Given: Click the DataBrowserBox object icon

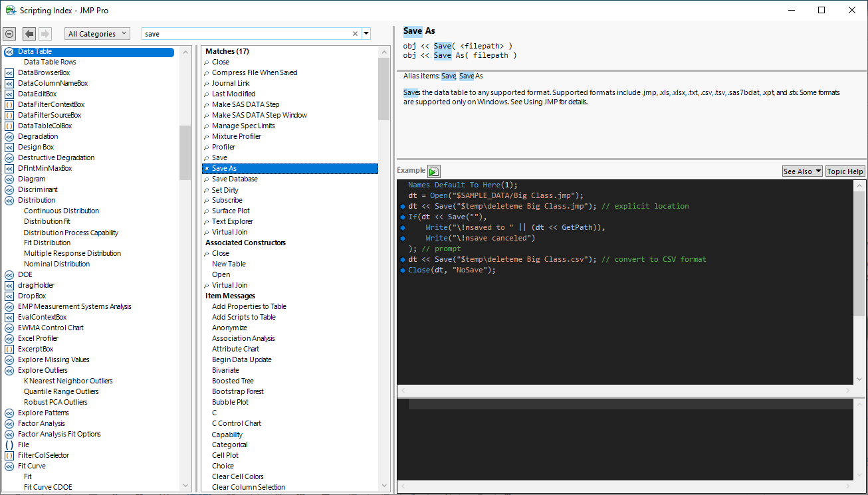Looking at the screenshot, I should point(9,72).
